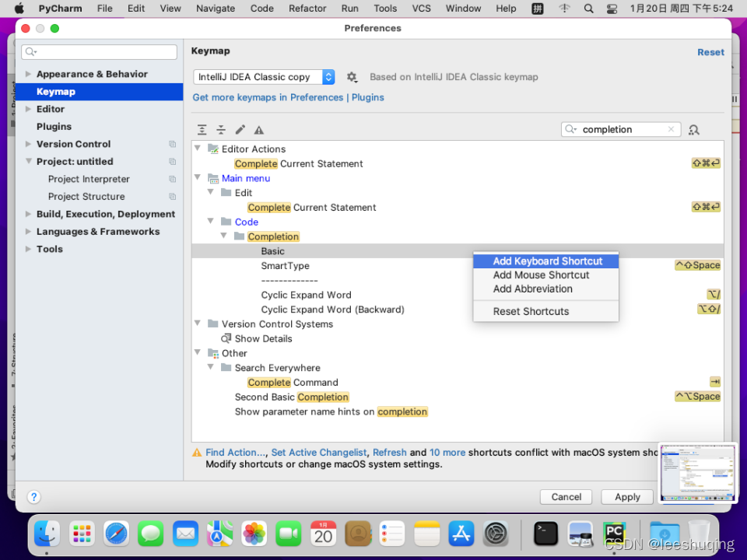747x560 pixels.
Task: Click the Preferences sidebar search field
Action: coord(99,51)
